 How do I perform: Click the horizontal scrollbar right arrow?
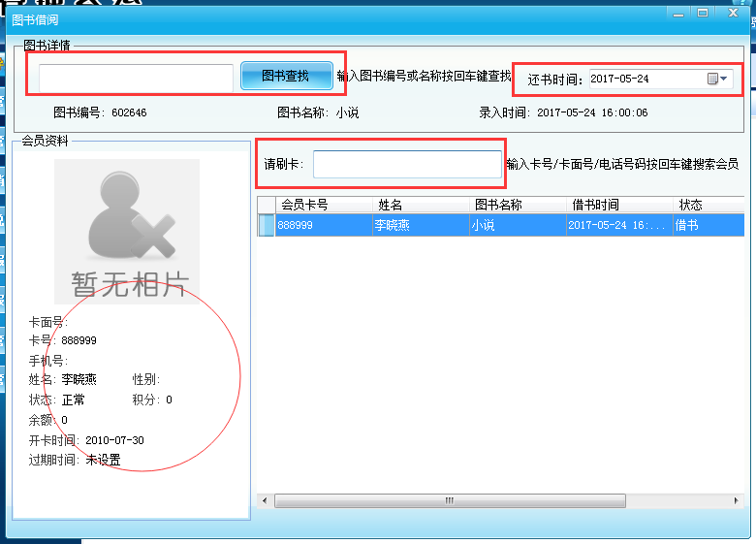click(736, 500)
